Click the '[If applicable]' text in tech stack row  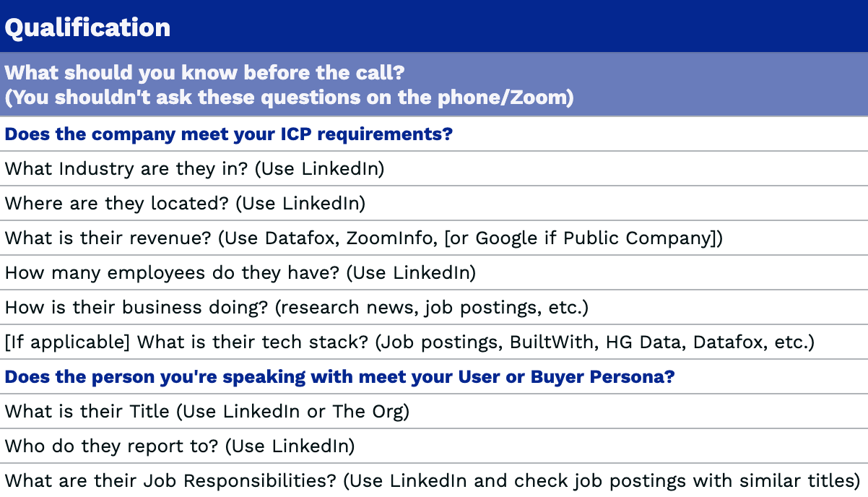(67, 342)
